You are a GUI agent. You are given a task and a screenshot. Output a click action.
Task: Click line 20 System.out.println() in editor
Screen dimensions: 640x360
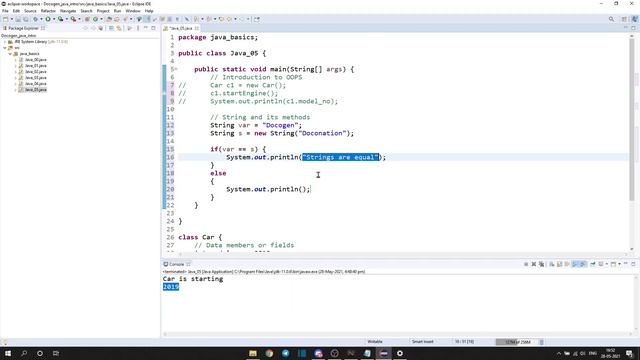[x=268, y=189]
